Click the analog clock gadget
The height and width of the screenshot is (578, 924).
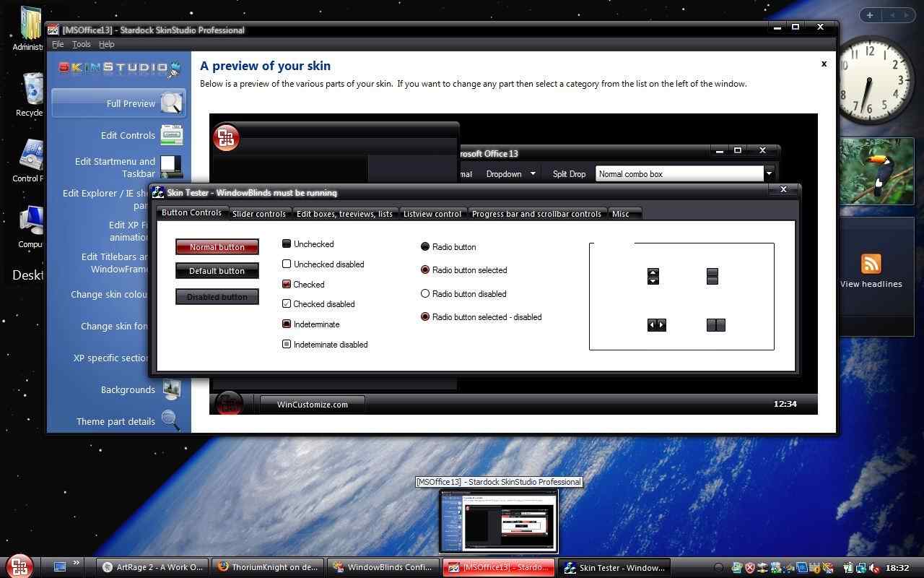[x=871, y=79]
